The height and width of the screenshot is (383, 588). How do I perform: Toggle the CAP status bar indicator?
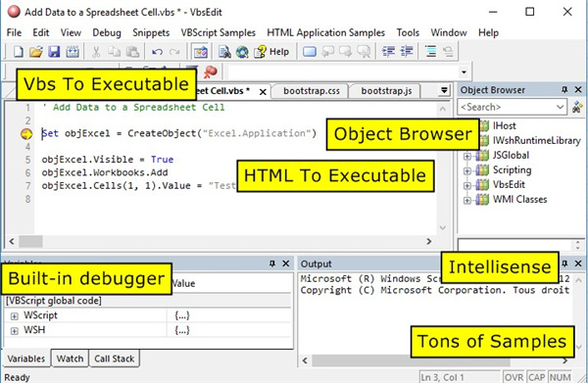[x=536, y=377]
